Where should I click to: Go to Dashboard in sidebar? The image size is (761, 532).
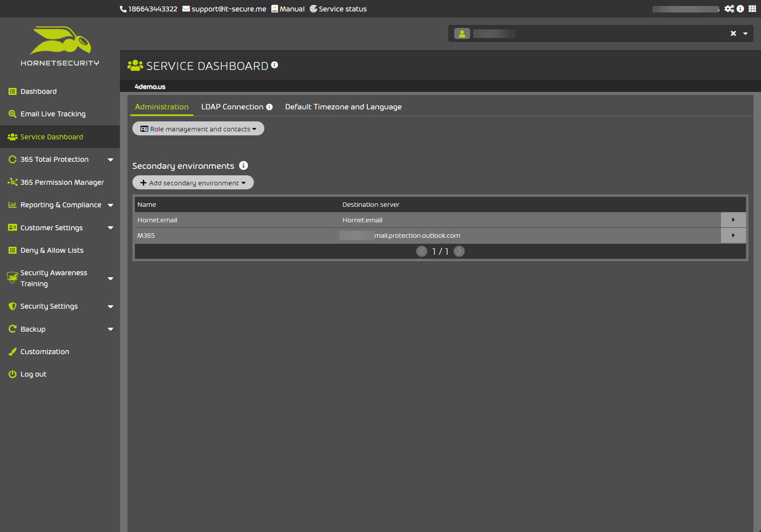click(x=38, y=91)
